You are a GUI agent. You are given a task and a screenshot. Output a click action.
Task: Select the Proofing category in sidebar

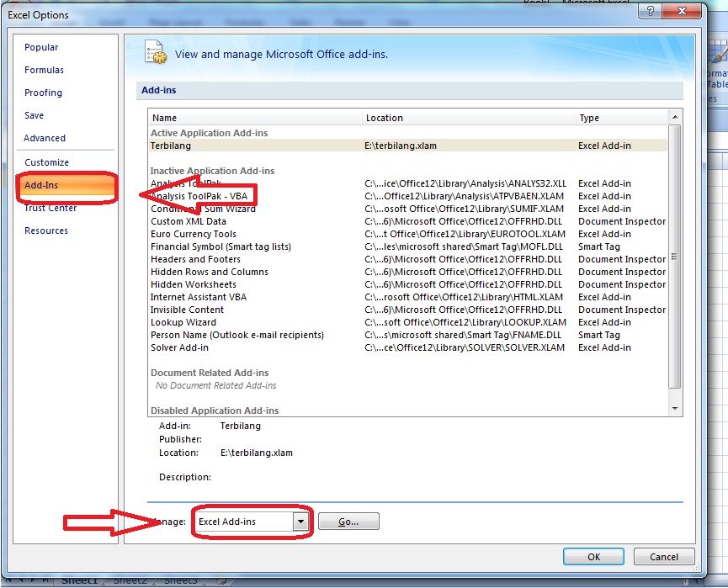[x=44, y=93]
